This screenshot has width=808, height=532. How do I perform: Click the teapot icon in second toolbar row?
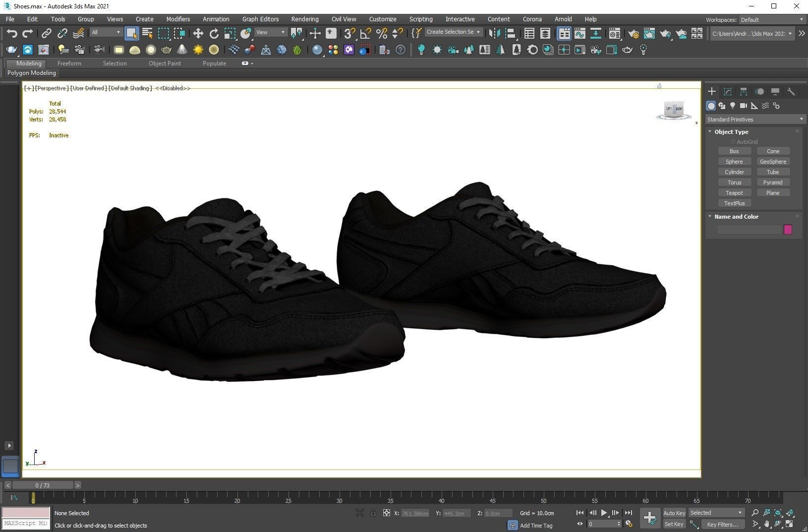pyautogui.click(x=11, y=50)
